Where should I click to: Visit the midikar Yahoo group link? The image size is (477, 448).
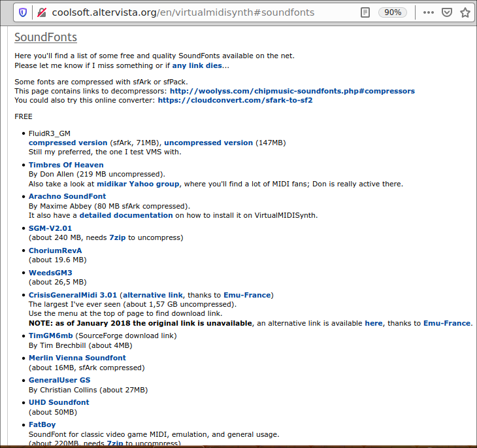pyautogui.click(x=138, y=184)
